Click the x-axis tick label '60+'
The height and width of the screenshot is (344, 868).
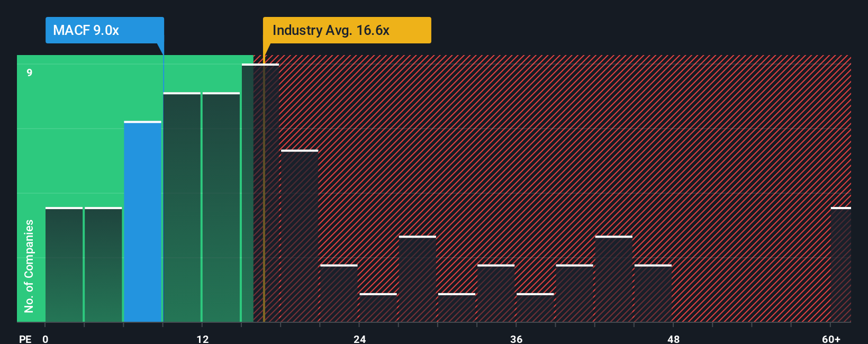[831, 339]
